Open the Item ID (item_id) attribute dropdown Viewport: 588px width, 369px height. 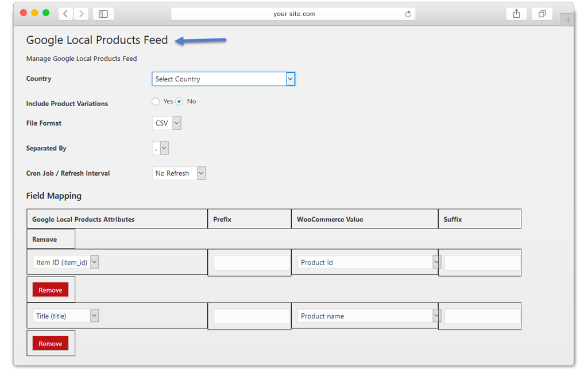coord(65,262)
